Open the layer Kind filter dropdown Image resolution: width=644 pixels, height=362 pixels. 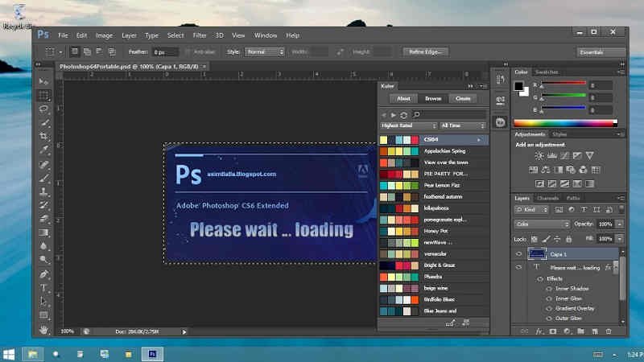point(531,210)
